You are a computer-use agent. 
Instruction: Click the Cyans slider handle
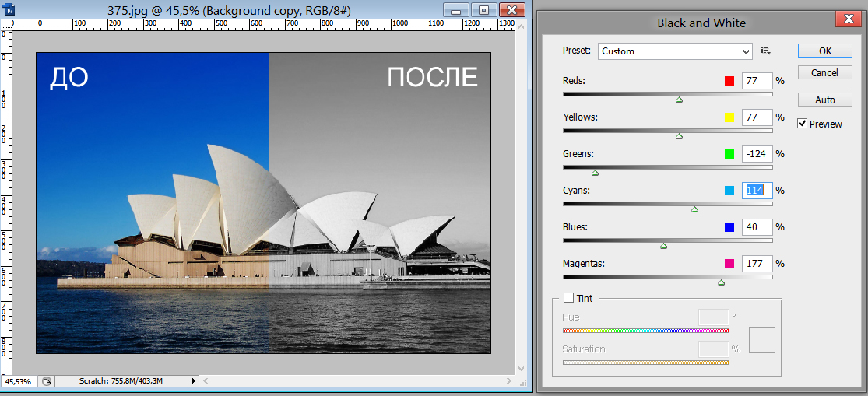click(x=694, y=209)
